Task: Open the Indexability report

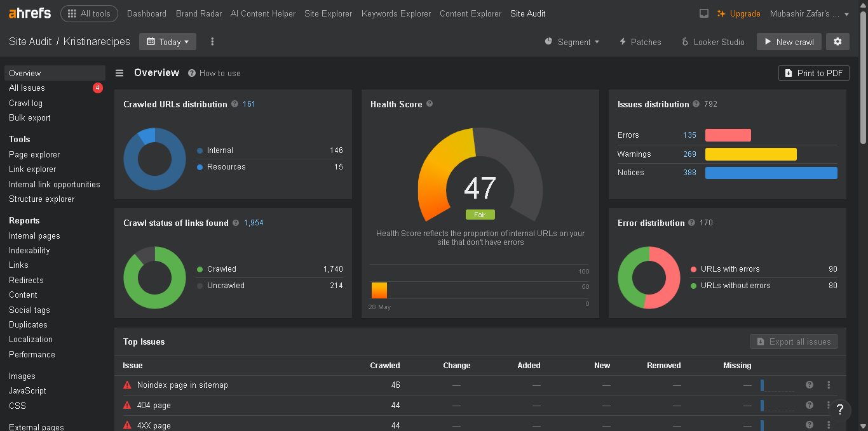Action: tap(29, 250)
